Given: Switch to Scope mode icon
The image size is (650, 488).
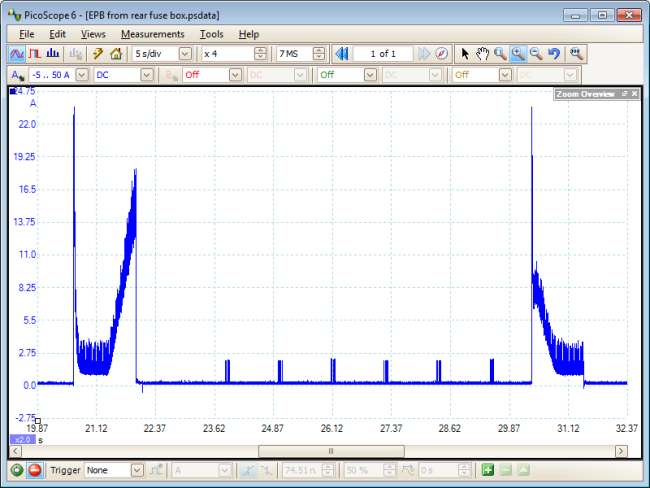Looking at the screenshot, I should [x=17, y=54].
